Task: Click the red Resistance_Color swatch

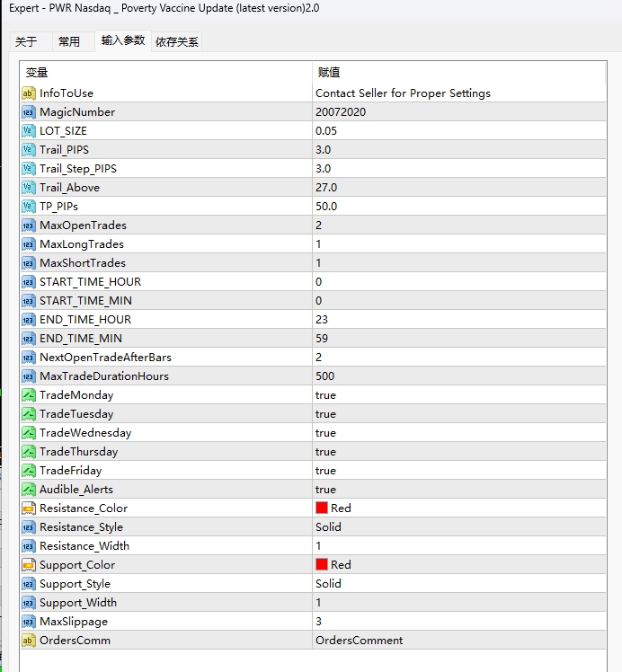Action: (322, 508)
